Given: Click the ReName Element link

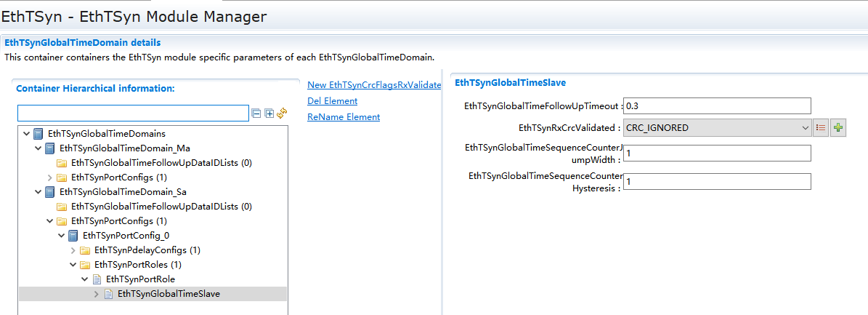Looking at the screenshot, I should 343,117.
